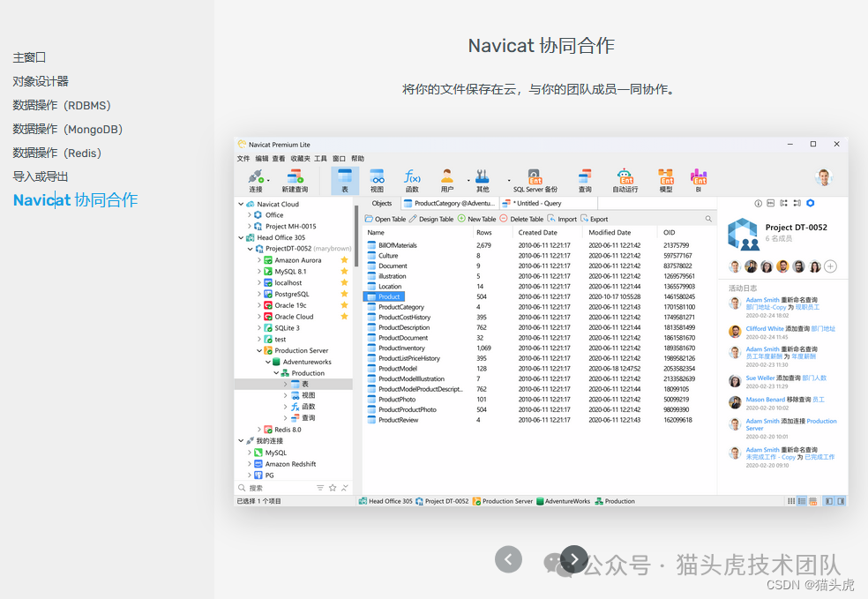Expand the Project MH-0015 node

click(249, 226)
